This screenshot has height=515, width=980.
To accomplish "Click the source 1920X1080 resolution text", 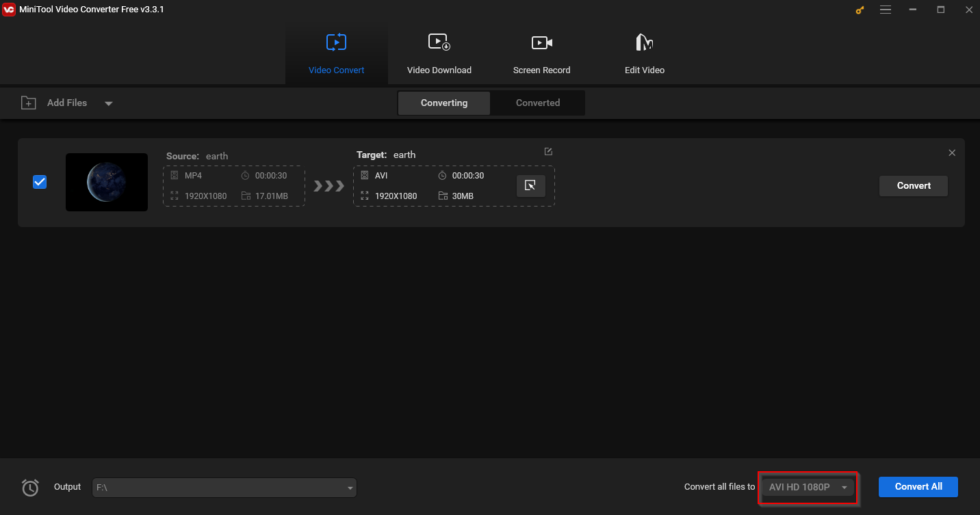I will tap(205, 196).
